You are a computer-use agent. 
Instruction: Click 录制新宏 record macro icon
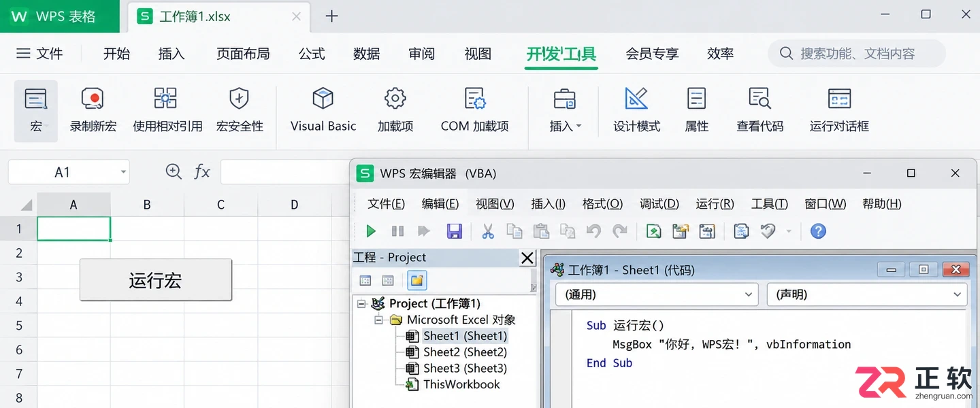[x=93, y=99]
